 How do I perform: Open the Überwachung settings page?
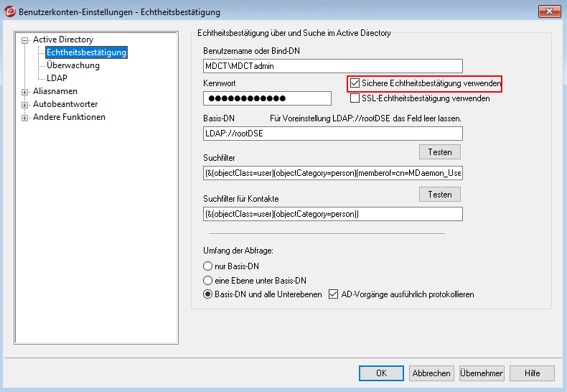72,65
